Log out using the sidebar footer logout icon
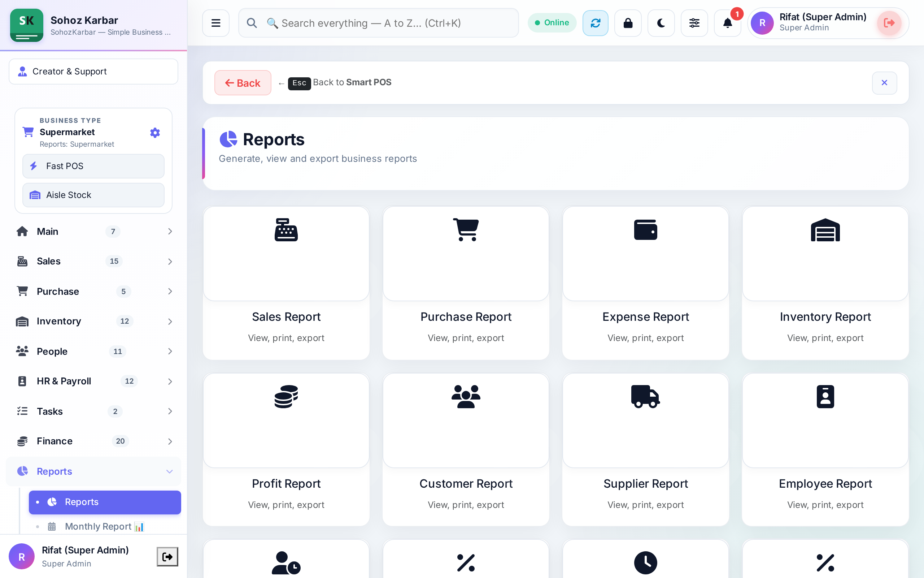The image size is (924, 578). click(167, 556)
